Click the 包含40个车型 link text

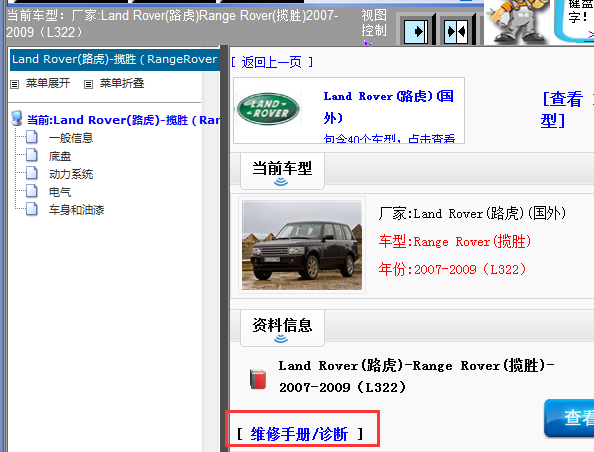pyautogui.click(x=389, y=138)
